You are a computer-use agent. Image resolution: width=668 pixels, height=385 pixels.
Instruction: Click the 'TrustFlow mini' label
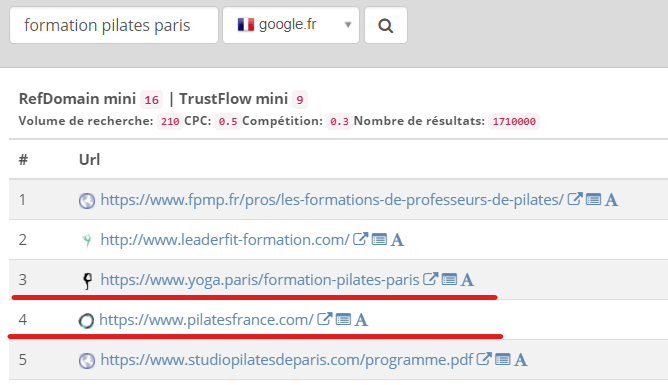pyautogui.click(x=233, y=99)
